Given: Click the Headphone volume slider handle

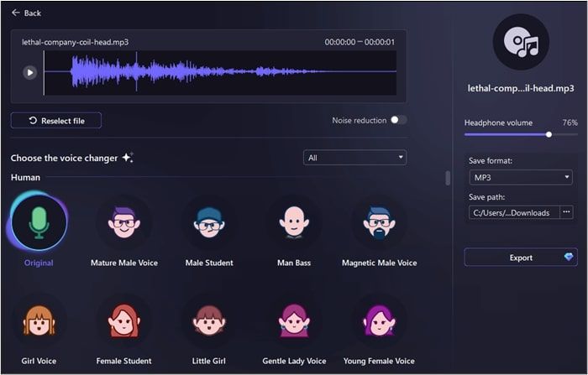Looking at the screenshot, I should point(549,133).
